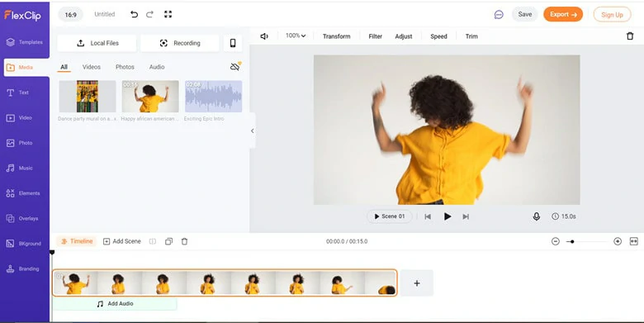This screenshot has height=323, width=644.
Task: Open the 100% volume dropdown
Action: tap(296, 36)
